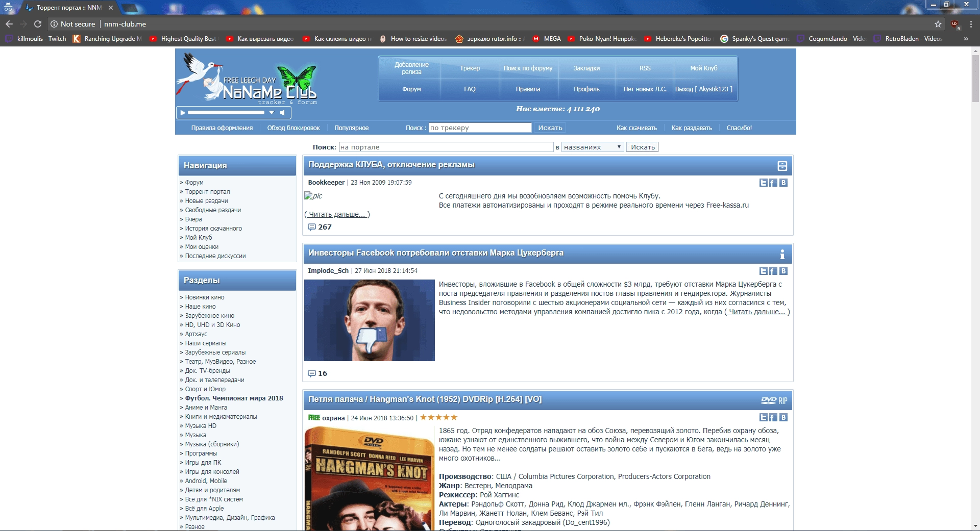Open 'Мой Клуб' in top menu
The width and height of the screenshot is (980, 531).
(x=704, y=68)
